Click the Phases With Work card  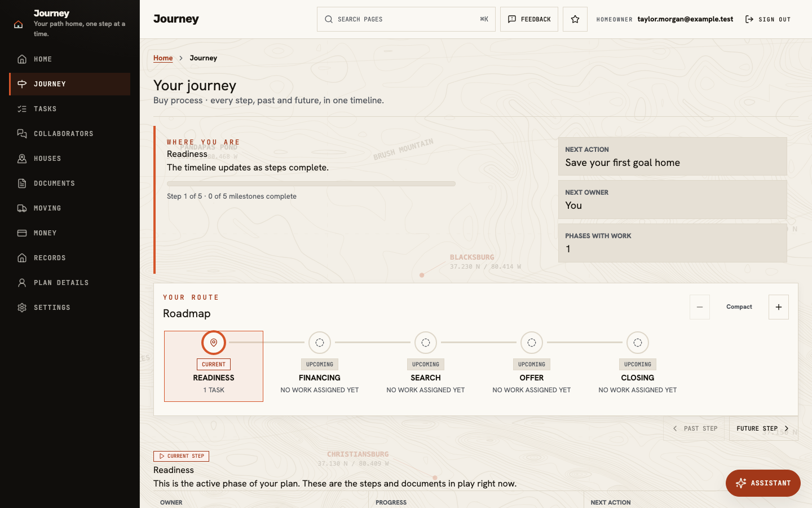[672, 243]
